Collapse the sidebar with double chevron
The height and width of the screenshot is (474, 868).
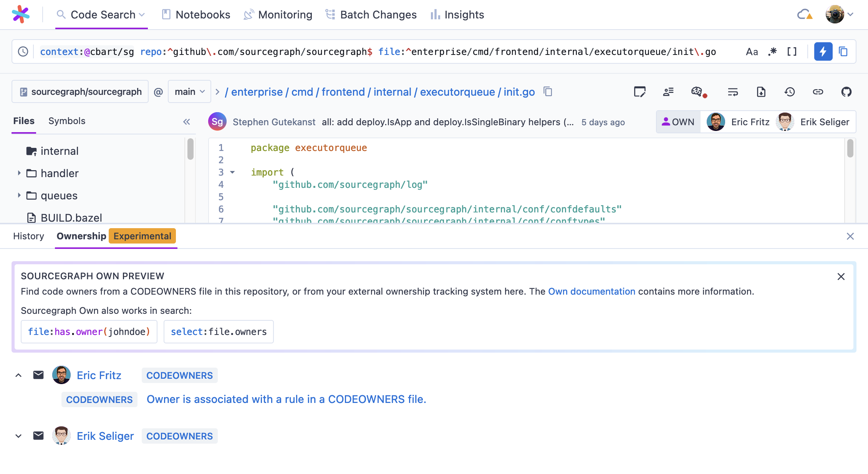[x=187, y=122]
